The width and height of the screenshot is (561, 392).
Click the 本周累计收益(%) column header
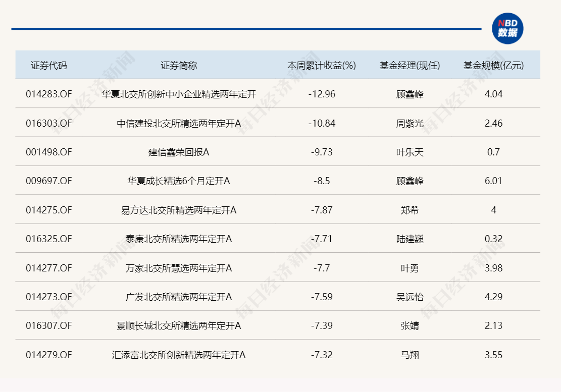(322, 66)
